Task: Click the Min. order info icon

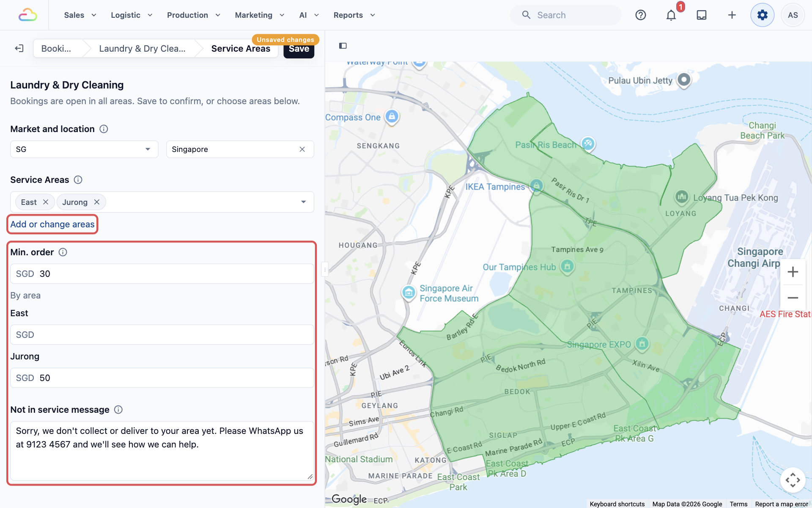Action: click(x=63, y=252)
